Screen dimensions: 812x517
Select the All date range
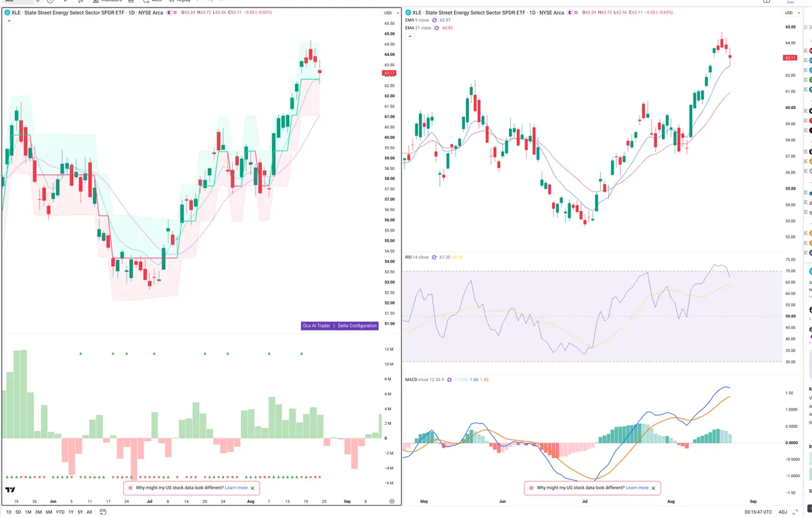pos(89,512)
